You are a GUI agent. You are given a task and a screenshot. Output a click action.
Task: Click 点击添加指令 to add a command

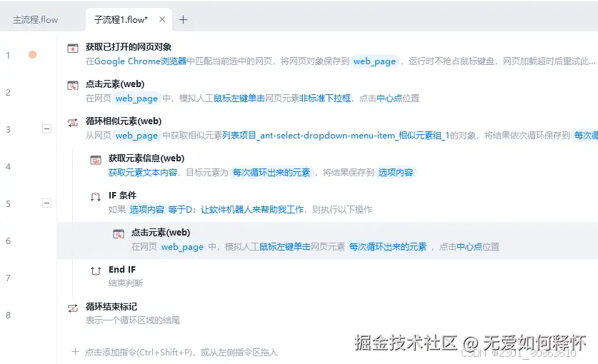pyautogui.click(x=181, y=352)
